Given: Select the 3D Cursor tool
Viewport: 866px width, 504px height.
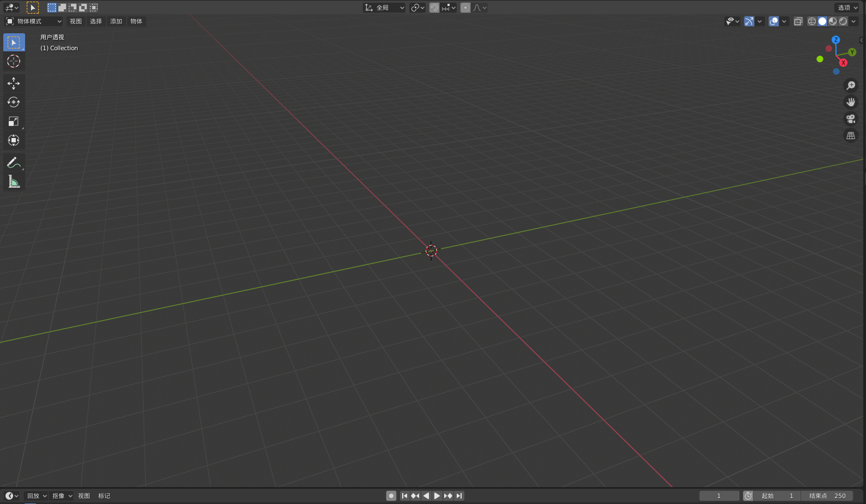Looking at the screenshot, I should (x=14, y=61).
